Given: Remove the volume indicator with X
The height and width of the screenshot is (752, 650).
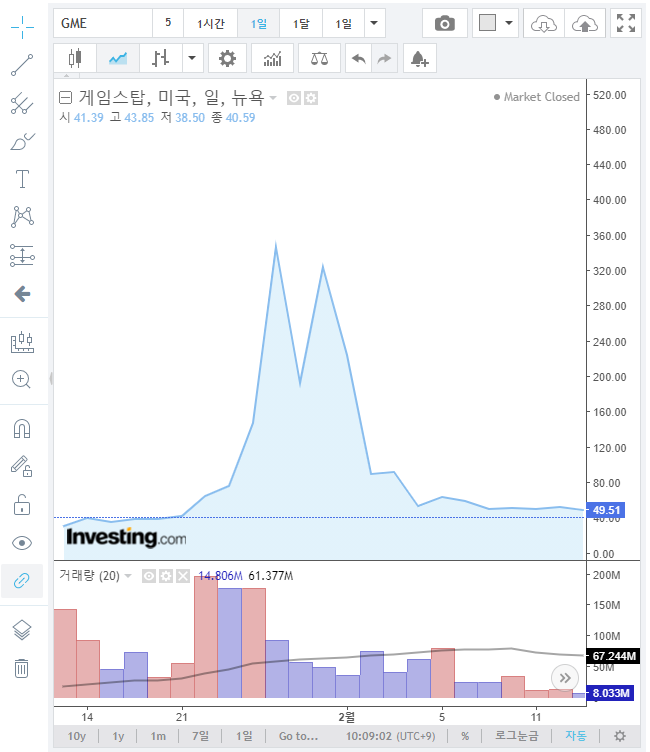Looking at the screenshot, I should [x=183, y=576].
